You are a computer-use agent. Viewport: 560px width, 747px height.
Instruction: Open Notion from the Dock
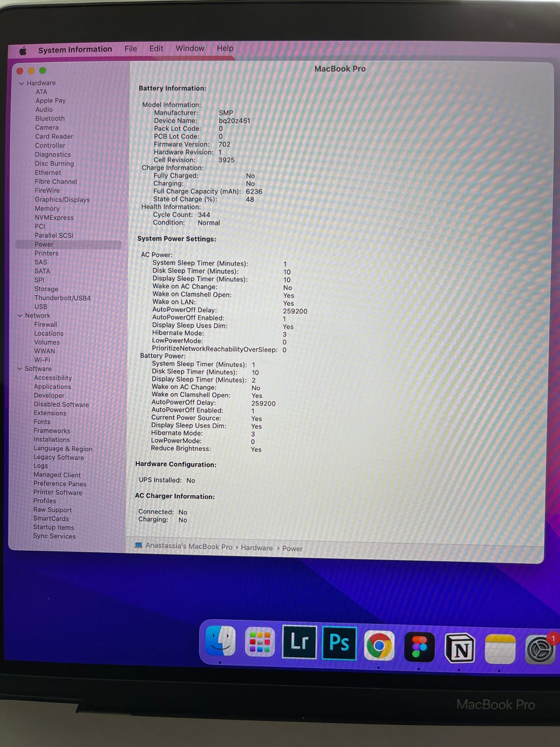coord(460,648)
